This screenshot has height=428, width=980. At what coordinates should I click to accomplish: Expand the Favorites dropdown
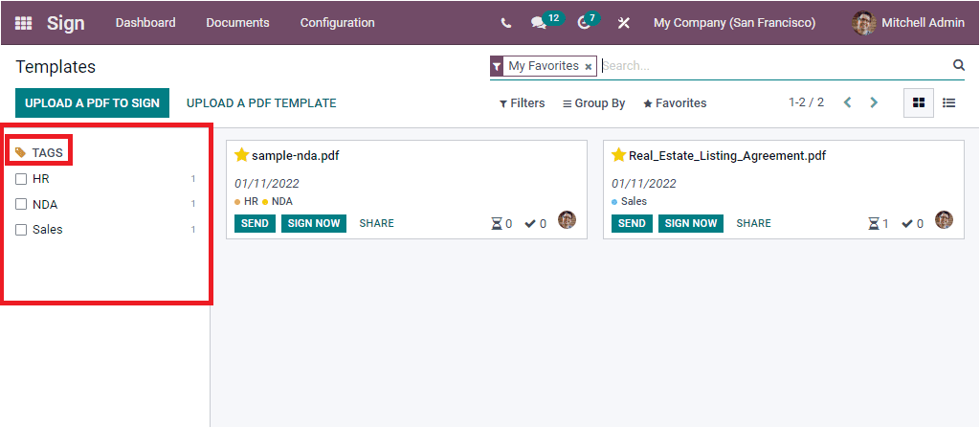[x=675, y=103]
